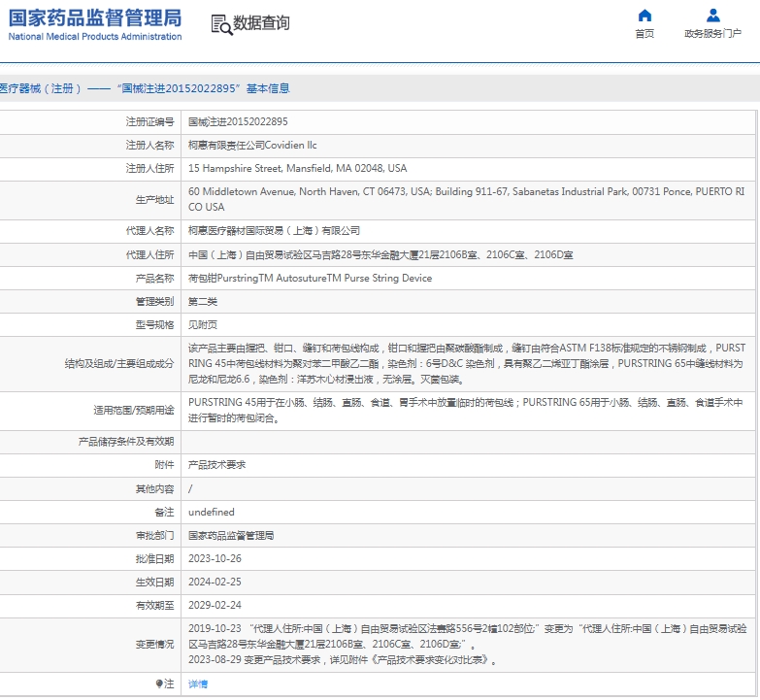The height and width of the screenshot is (700, 760).
Task: Click the 适用范围/预期用途 label
Action: 134,410
